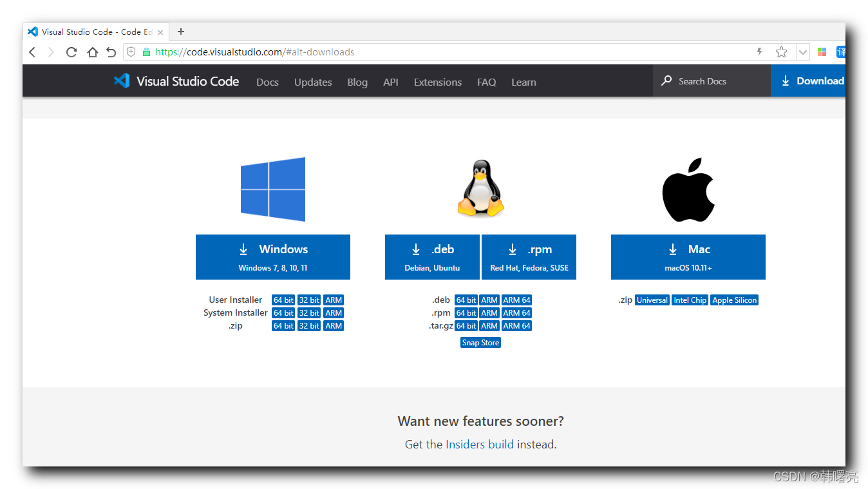This screenshot has width=868, height=489.
Task: Download Windows .zip ARM
Action: coord(334,326)
